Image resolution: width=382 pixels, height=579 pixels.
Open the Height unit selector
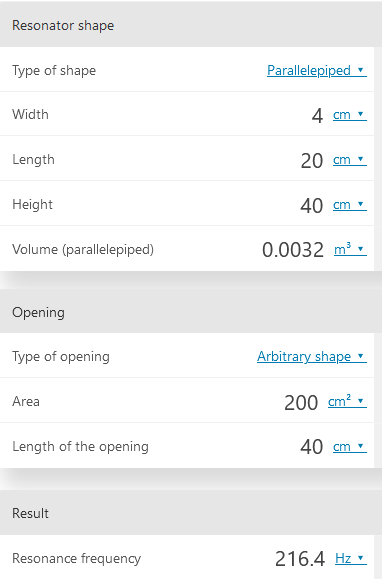point(350,205)
